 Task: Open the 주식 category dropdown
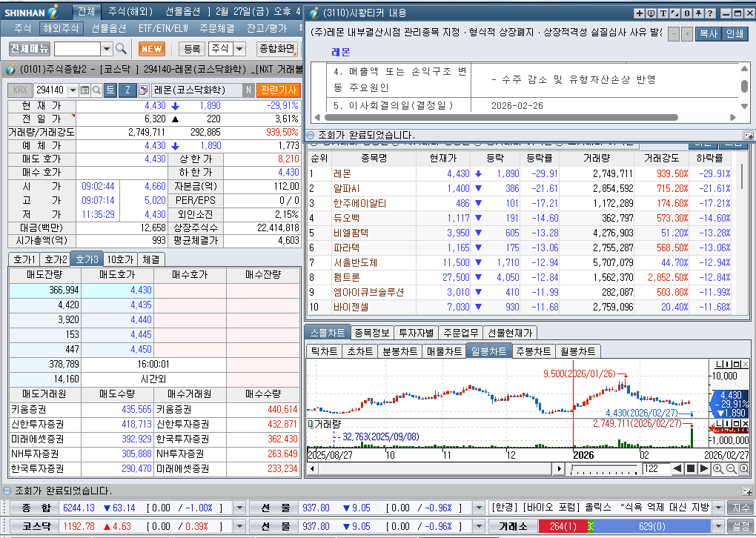(239, 49)
